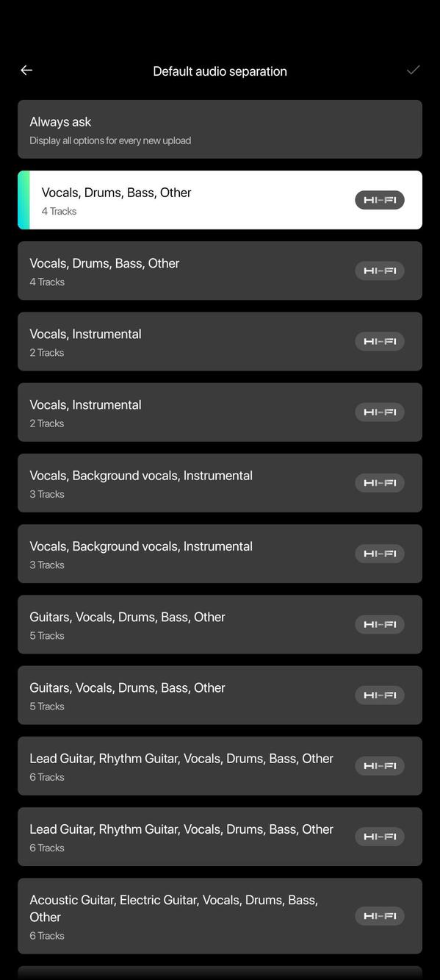Select second Vocals, Background vocals, Instrumental option

[220, 554]
